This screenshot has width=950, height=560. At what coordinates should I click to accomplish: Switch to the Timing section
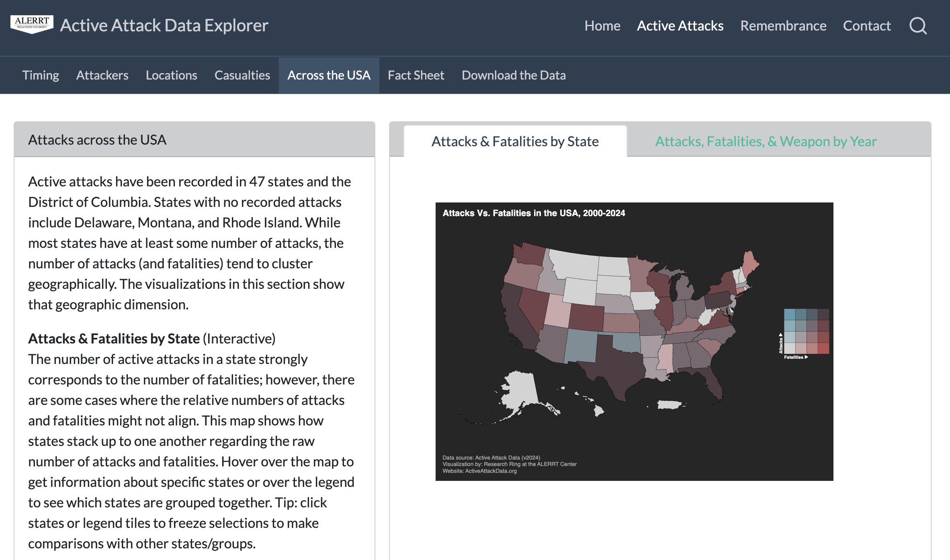click(x=41, y=75)
